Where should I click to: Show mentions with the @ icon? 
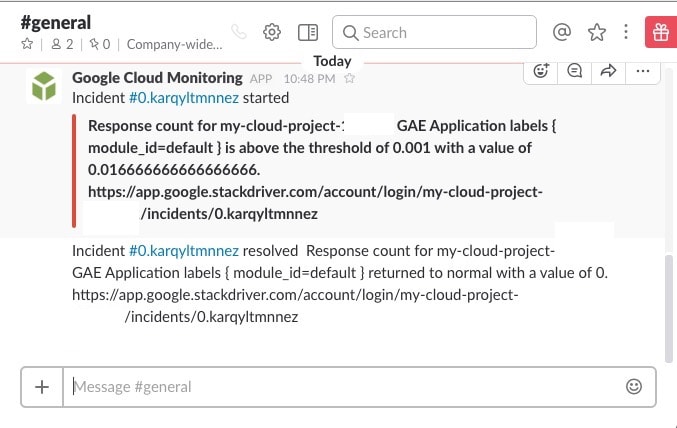[562, 32]
